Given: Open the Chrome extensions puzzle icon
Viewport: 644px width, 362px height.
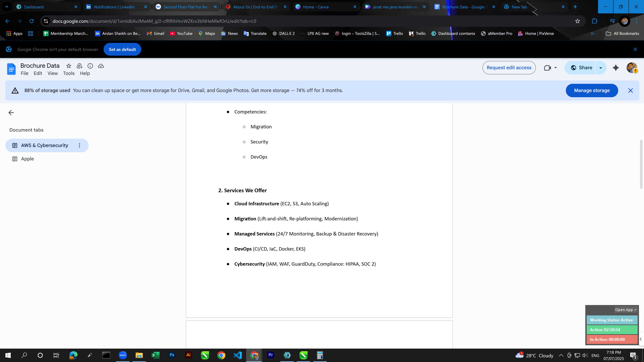Looking at the screenshot, I should click(x=595, y=21).
